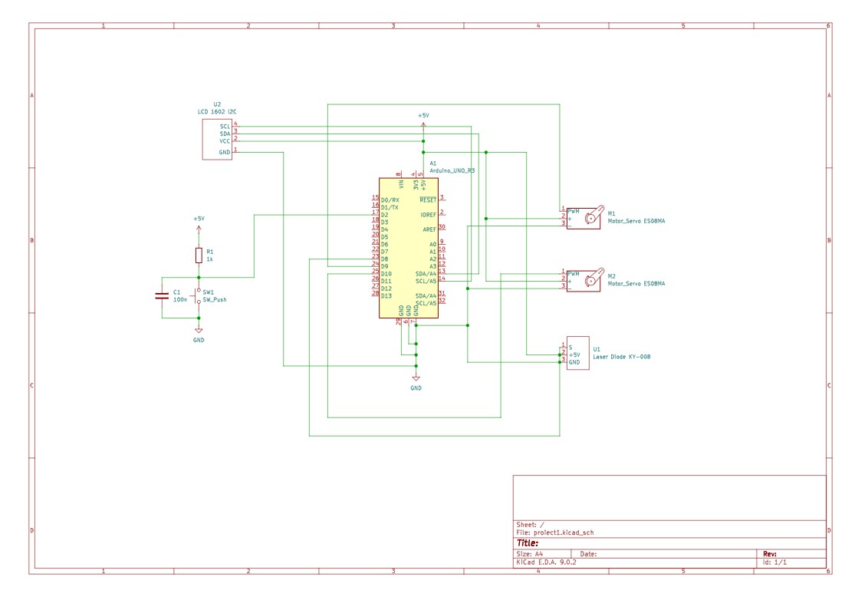The image size is (868, 600).
Task: Select capacitor C1 with value 100n
Action: click(163, 295)
